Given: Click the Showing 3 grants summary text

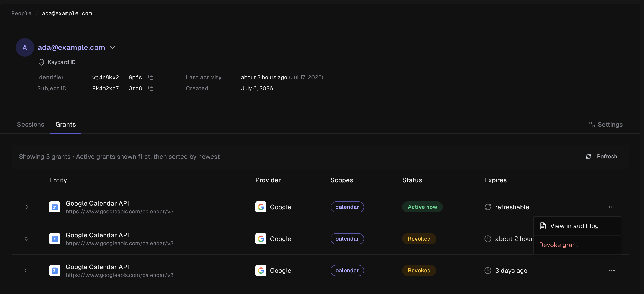Looking at the screenshot, I should coord(119,157).
